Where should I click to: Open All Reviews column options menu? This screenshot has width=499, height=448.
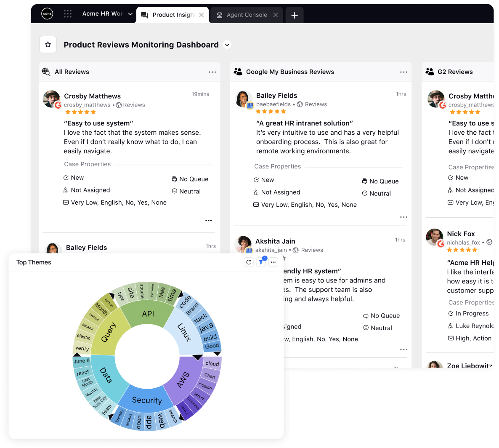point(212,72)
